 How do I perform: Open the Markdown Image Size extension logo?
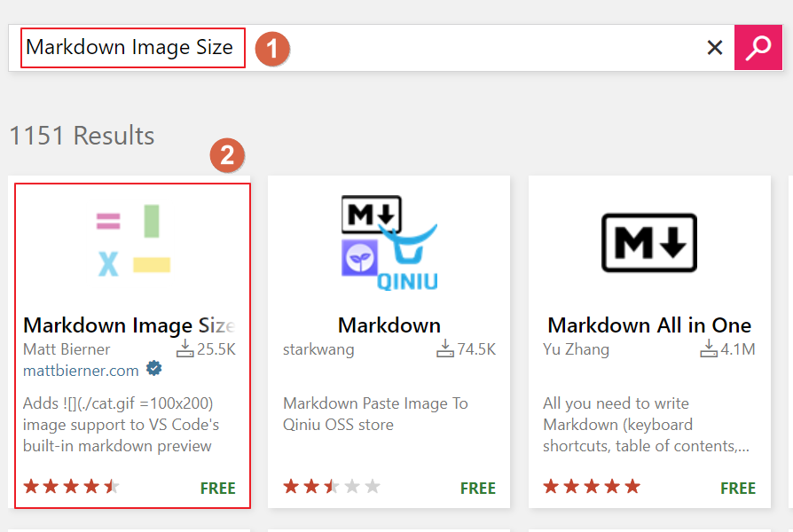pyautogui.click(x=134, y=240)
